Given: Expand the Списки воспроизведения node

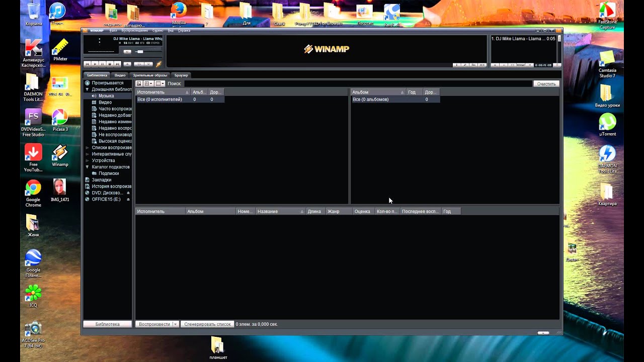Looking at the screenshot, I should [x=88, y=148].
